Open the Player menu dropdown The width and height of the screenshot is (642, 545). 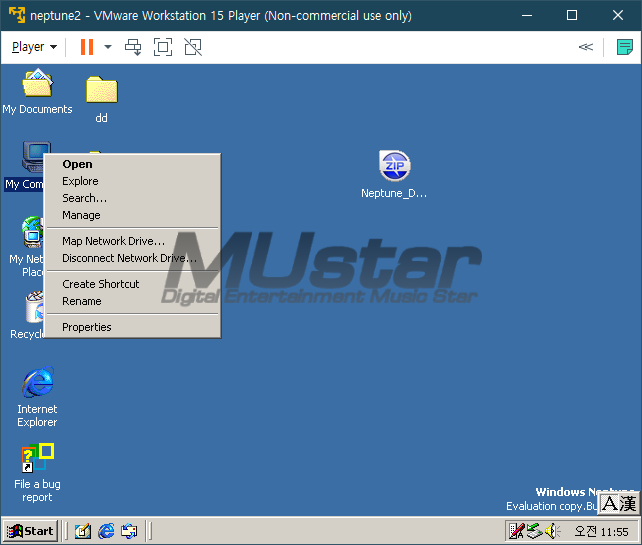pyautogui.click(x=34, y=47)
